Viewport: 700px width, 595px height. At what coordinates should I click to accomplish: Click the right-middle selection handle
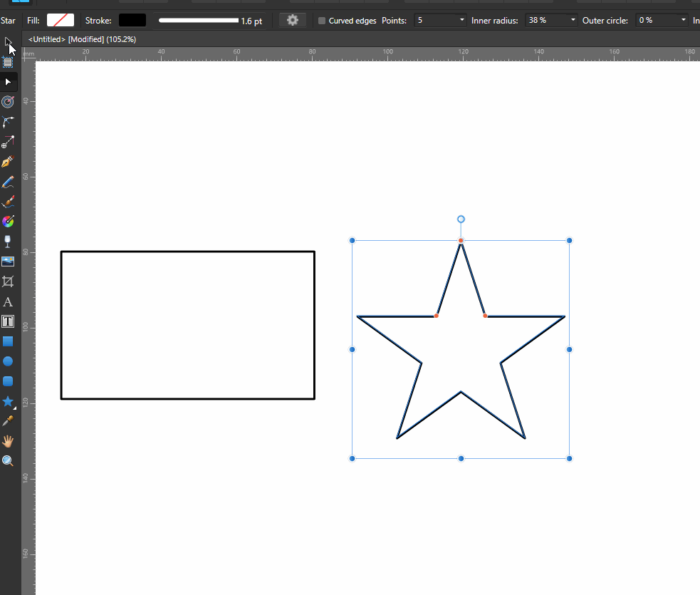pyautogui.click(x=569, y=349)
